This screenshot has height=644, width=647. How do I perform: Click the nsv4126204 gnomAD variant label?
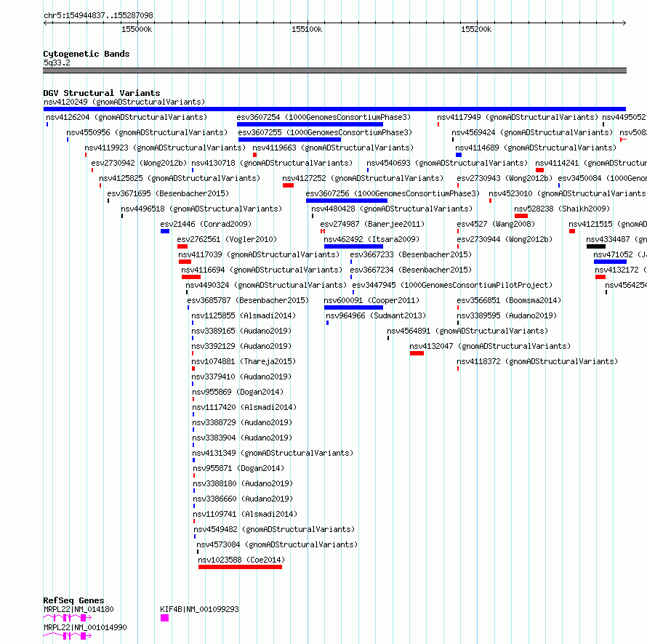(x=126, y=117)
